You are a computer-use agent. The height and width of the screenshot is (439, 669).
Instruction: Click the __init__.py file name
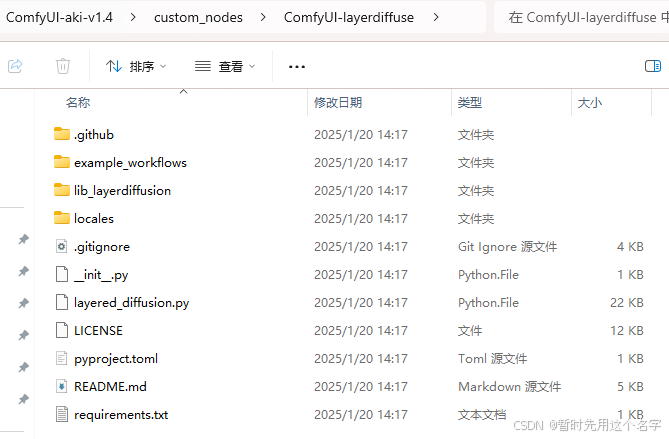101,275
